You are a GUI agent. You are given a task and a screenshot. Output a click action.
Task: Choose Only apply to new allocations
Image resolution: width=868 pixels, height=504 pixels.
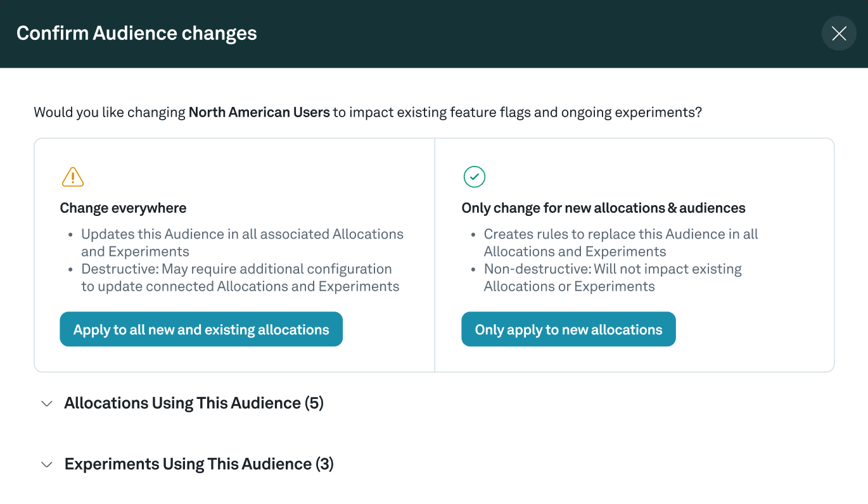pyautogui.click(x=568, y=329)
